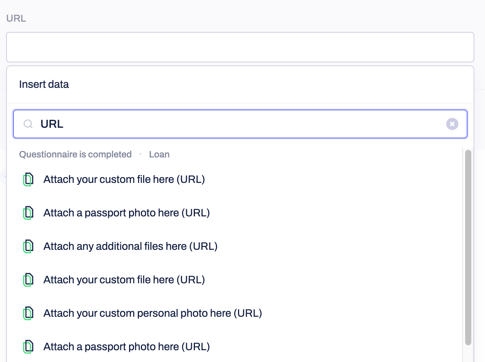Click the file icon beside first passport photo entry
This screenshot has height=362, width=485.
pyautogui.click(x=28, y=213)
